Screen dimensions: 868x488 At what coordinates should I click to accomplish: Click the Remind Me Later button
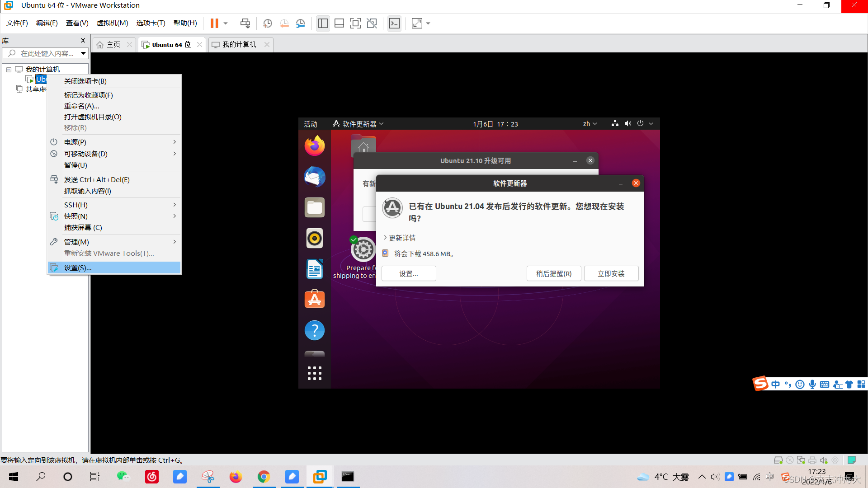tap(553, 273)
